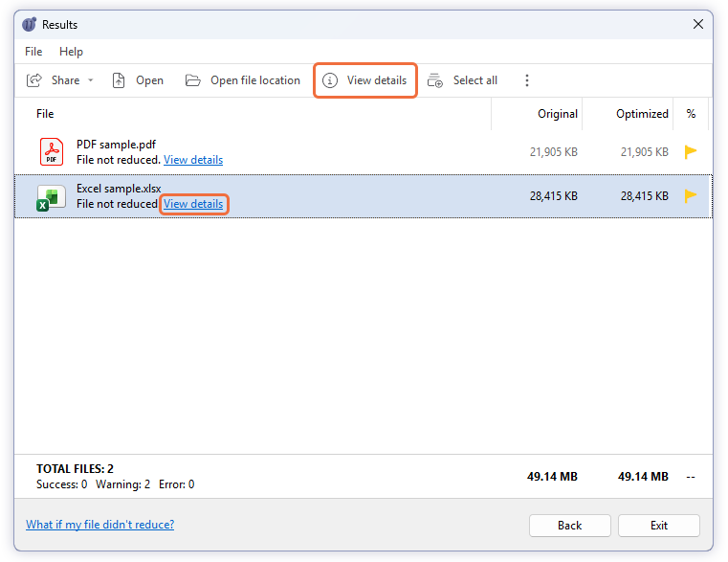Click the Success: 0 status text
This screenshot has height=562, width=728.
click(62, 484)
